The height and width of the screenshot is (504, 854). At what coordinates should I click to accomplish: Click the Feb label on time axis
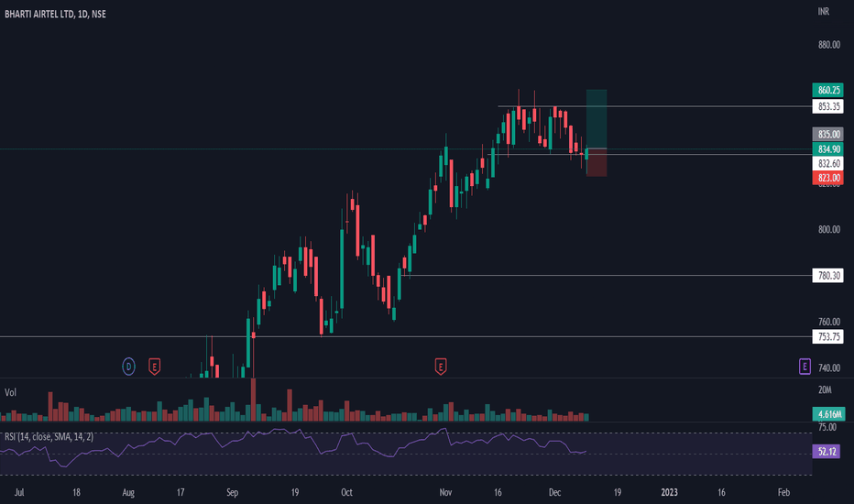(783, 492)
